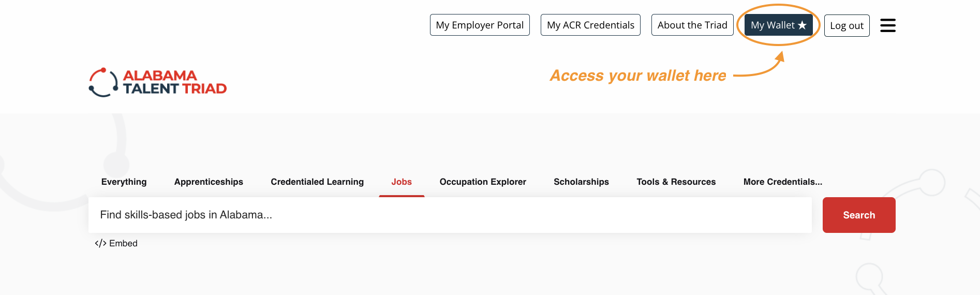This screenshot has width=980, height=295.
Task: Click the Alabama Talent Triad name text
Action: (x=174, y=82)
